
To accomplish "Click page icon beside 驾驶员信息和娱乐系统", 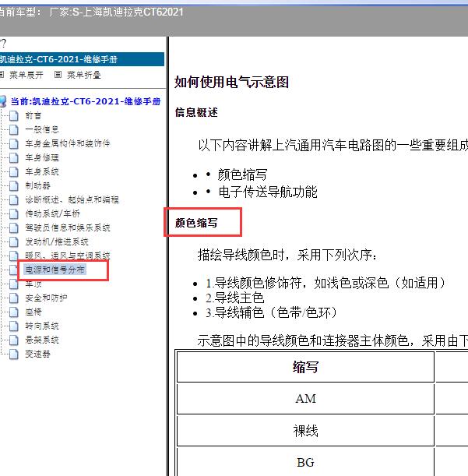I will (x=14, y=227).
